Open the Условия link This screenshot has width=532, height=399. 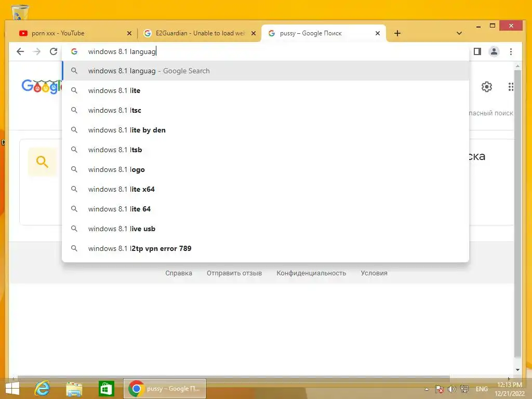(x=374, y=273)
